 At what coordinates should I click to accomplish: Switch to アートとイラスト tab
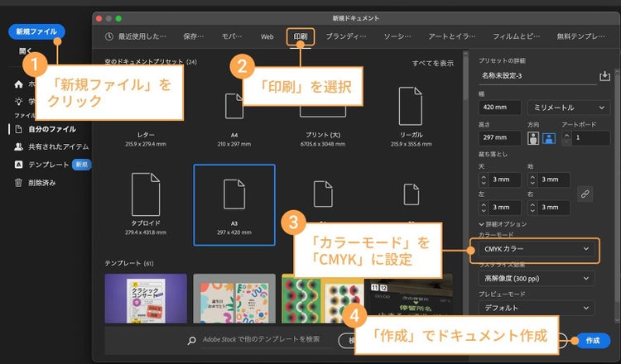pos(452,36)
